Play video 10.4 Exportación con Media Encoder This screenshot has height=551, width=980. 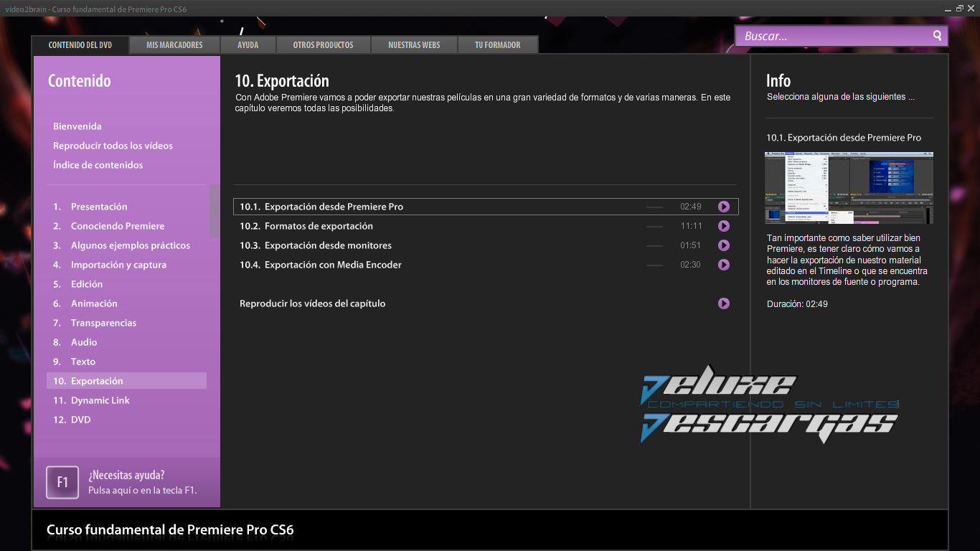[724, 265]
